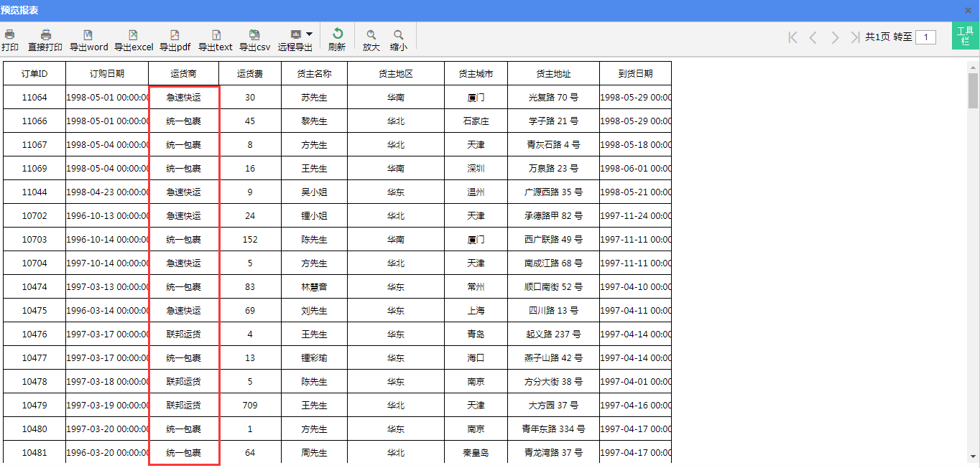Click the vertical scrollbar thumb

point(973,90)
